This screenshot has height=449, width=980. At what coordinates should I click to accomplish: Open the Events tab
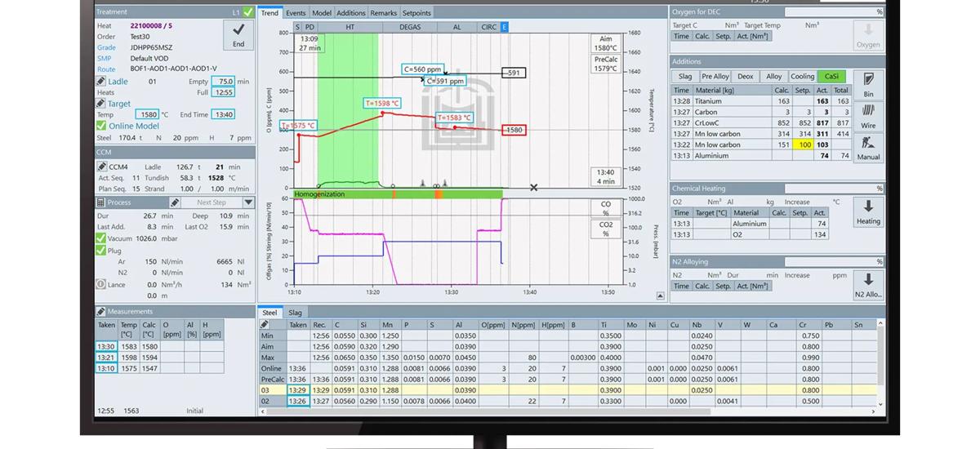coord(296,13)
